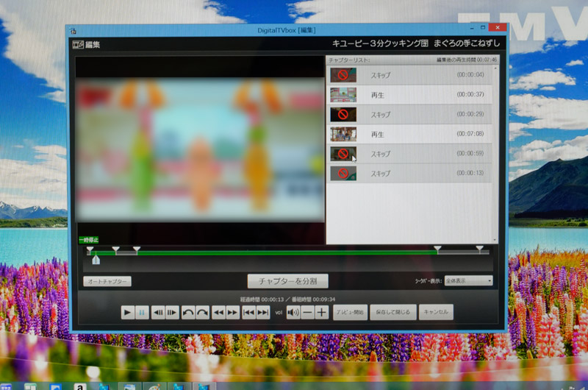Image resolution: width=588 pixels, height=390 pixels.
Task: Toggle skip on the 00:00:29 chapter
Action: [343, 115]
